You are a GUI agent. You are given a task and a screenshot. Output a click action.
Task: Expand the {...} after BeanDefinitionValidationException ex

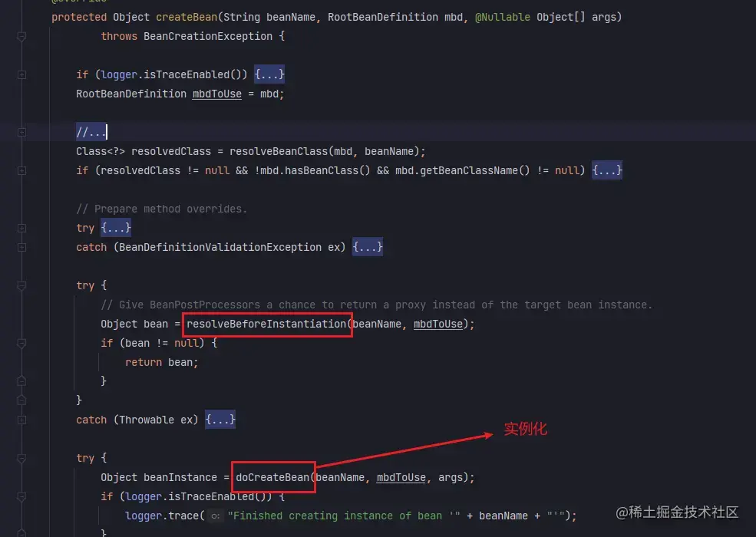tap(368, 247)
